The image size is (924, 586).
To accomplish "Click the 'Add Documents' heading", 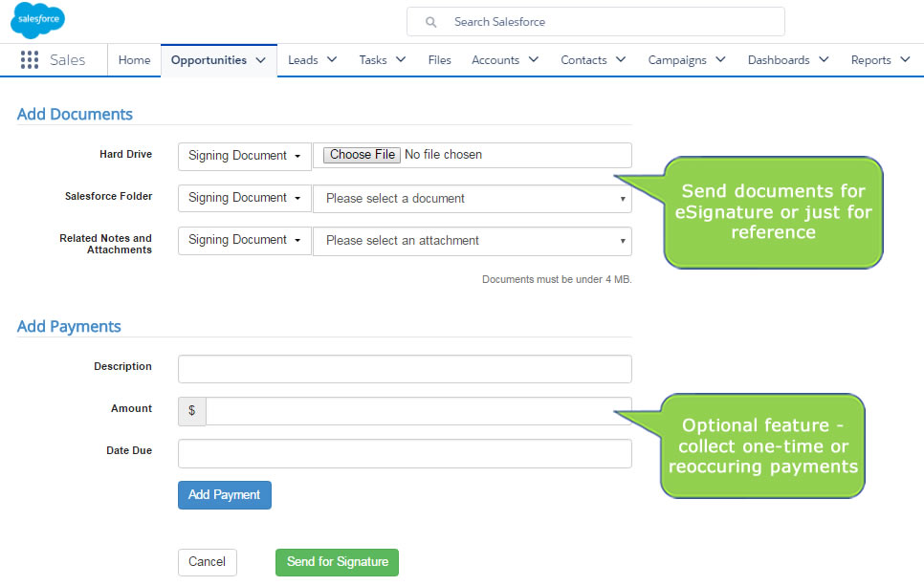I will 75,114.
